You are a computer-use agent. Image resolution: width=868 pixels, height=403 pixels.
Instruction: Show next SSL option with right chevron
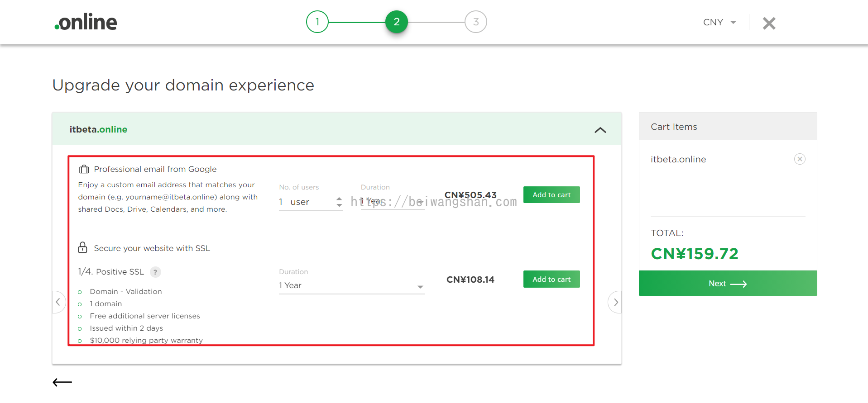click(x=615, y=302)
